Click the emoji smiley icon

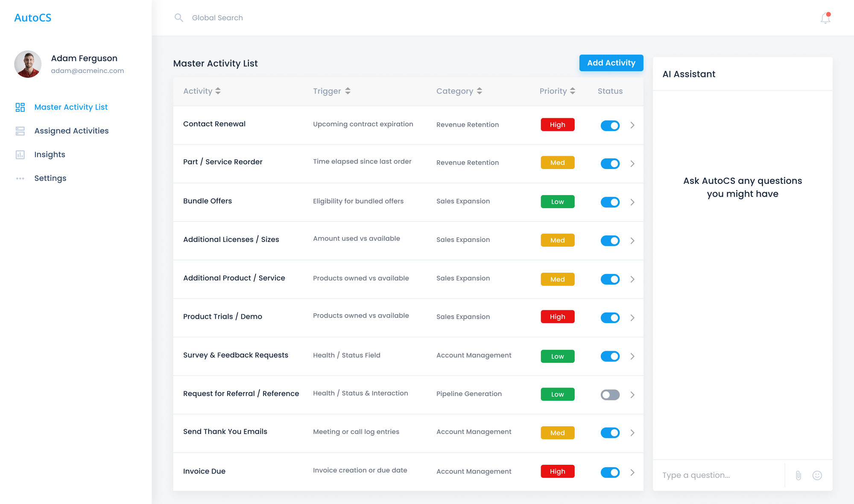[817, 475]
